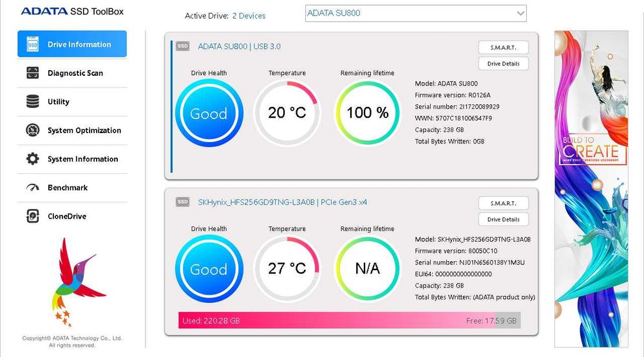Viewport: 644px width, 357px height.
Task: Click the 2 Devices link
Action: 249,15
